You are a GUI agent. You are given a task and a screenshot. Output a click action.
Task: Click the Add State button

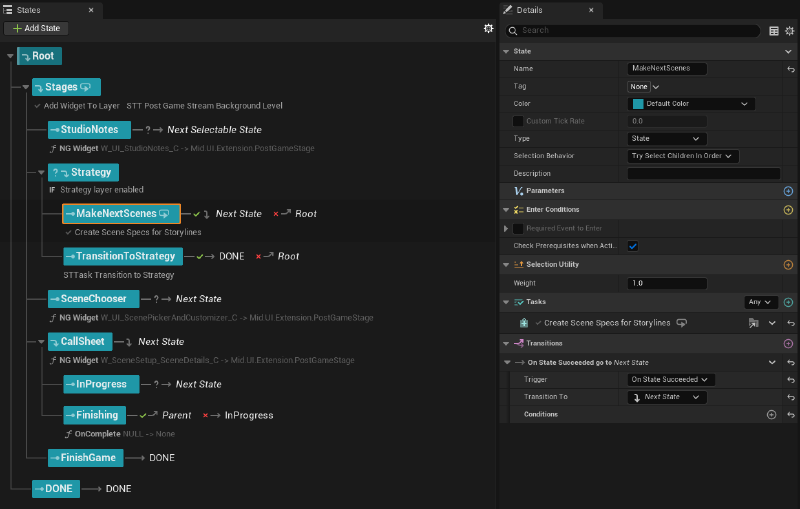click(x=36, y=29)
